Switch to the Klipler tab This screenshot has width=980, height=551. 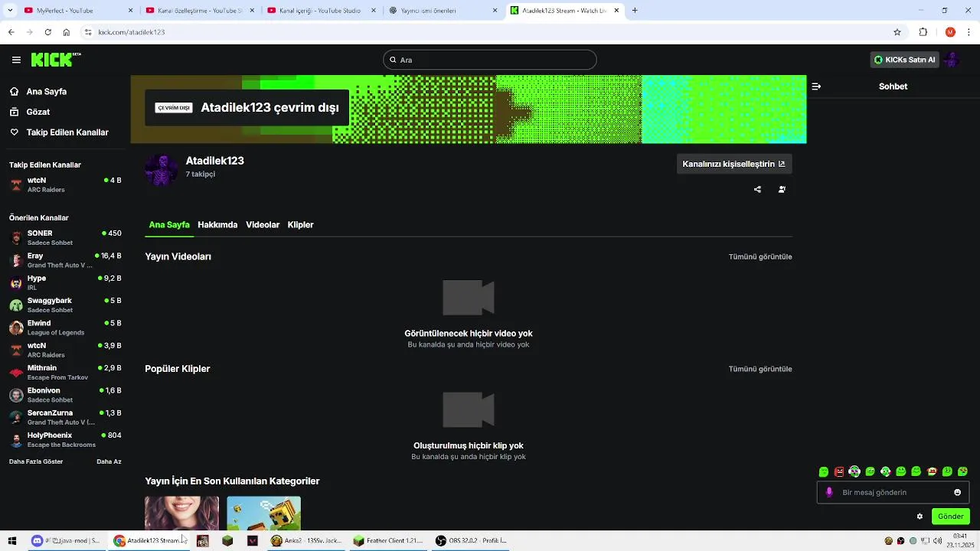[x=300, y=225]
